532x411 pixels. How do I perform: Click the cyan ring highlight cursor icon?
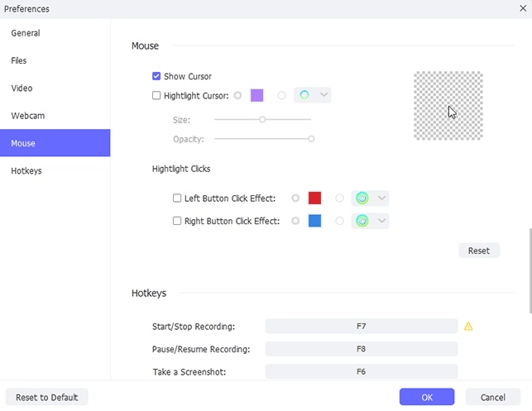[304, 95]
